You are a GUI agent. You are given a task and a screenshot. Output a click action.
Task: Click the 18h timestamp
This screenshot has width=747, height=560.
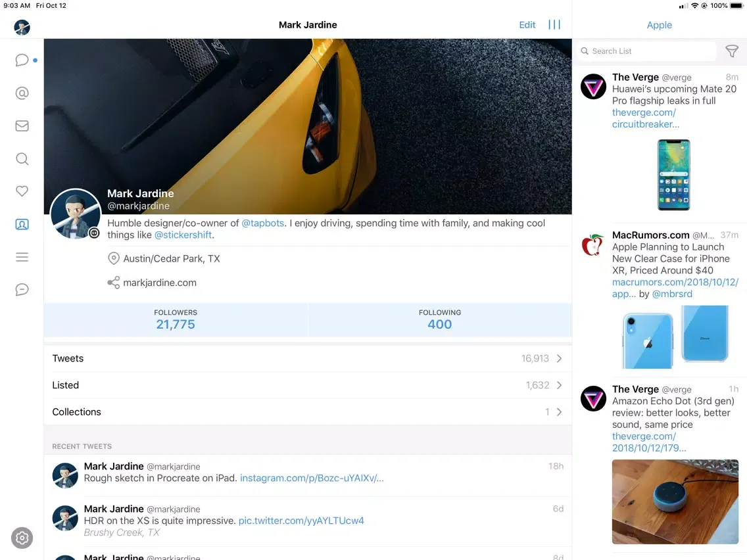point(556,466)
